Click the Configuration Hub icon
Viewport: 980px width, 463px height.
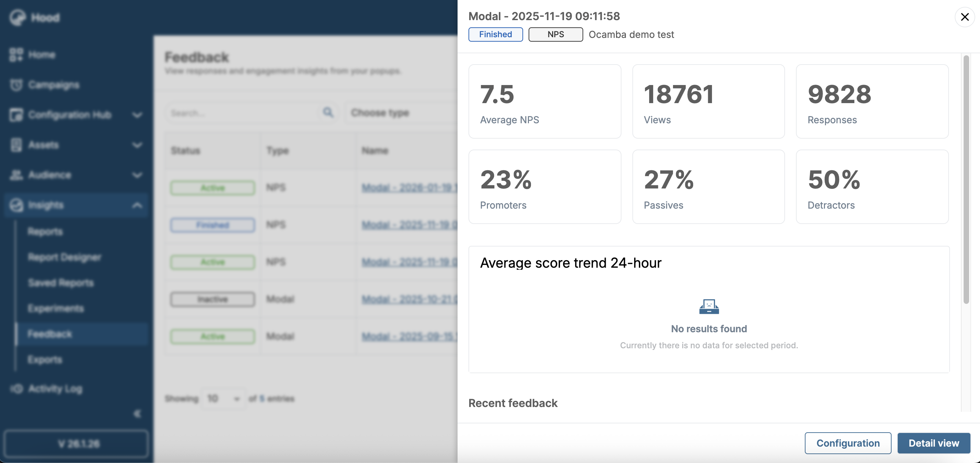coord(16,115)
